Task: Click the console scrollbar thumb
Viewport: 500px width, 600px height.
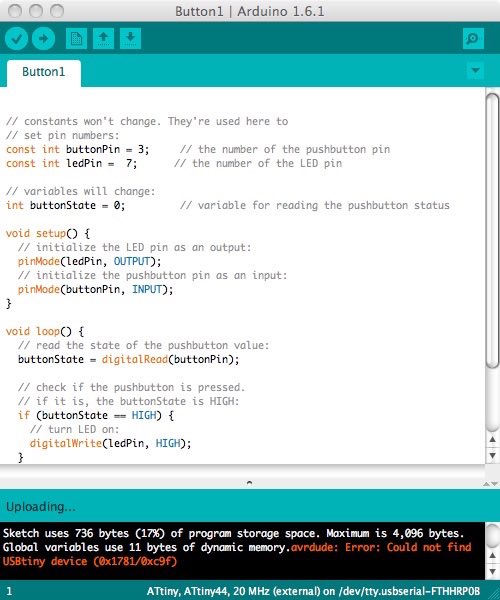Action: coord(493,534)
